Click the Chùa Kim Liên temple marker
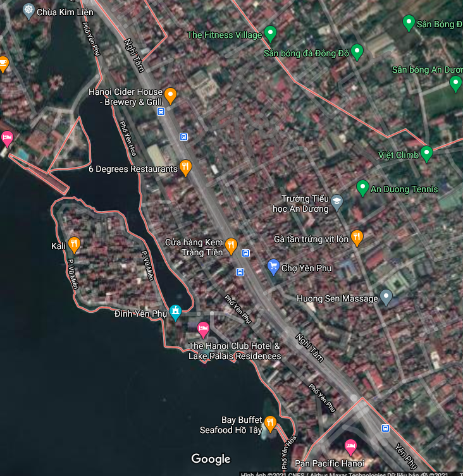This screenshot has width=463, height=476. pos(28,11)
